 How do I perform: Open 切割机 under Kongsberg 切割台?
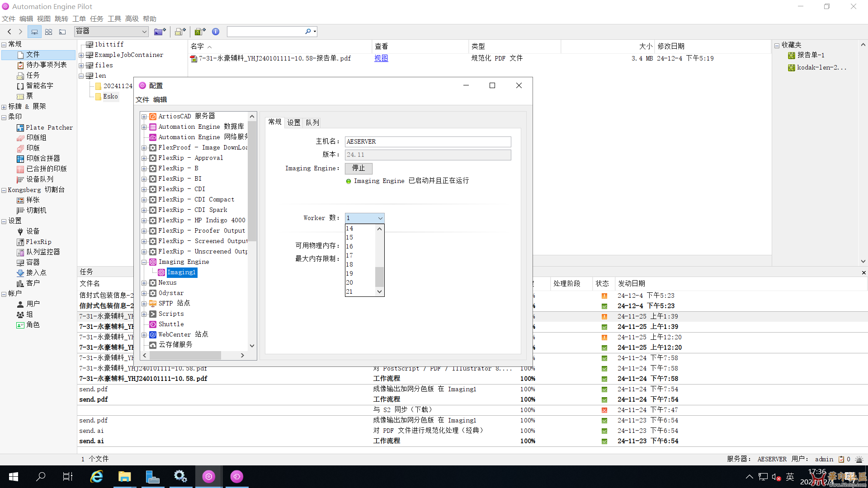(x=36, y=210)
